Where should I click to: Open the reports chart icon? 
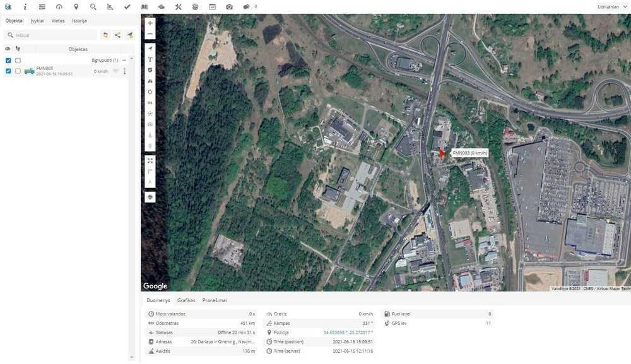110,7
